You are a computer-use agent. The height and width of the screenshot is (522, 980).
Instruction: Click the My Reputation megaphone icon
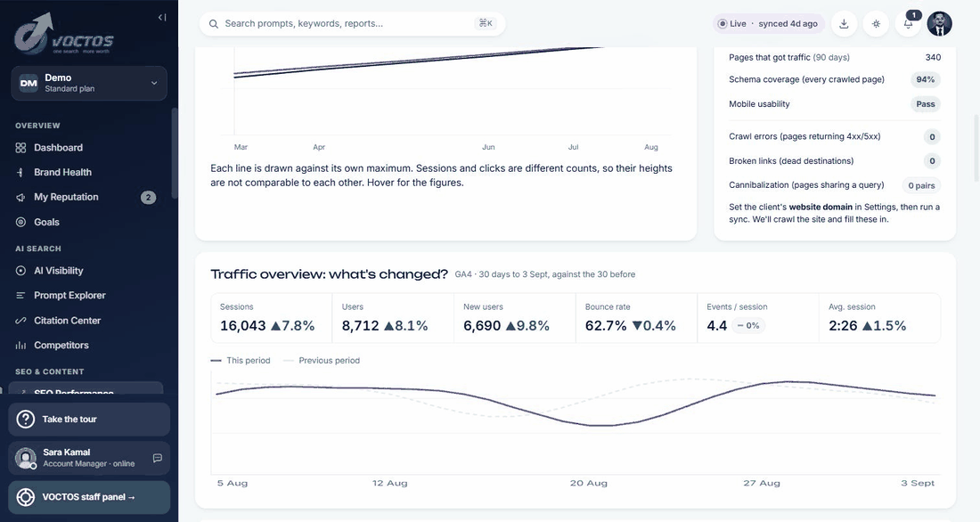pos(20,197)
